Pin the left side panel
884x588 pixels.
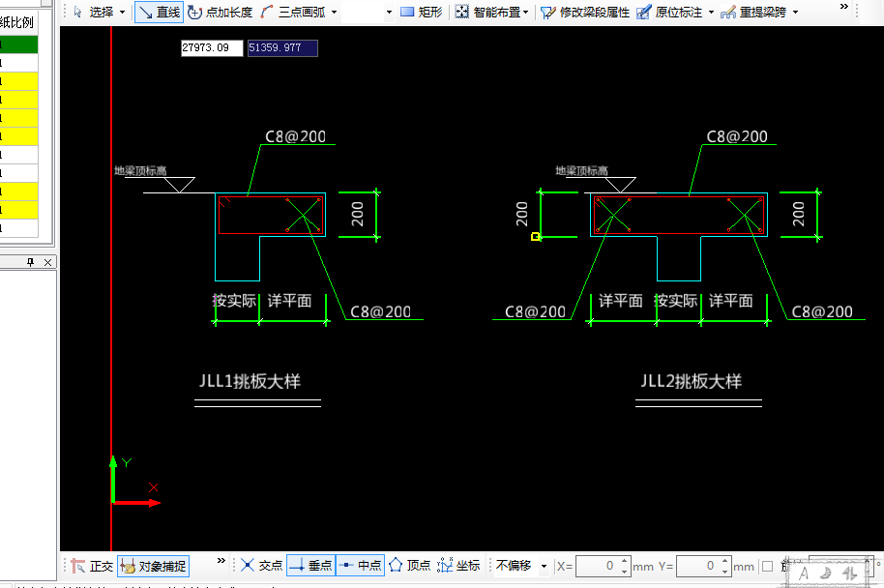click(x=30, y=262)
